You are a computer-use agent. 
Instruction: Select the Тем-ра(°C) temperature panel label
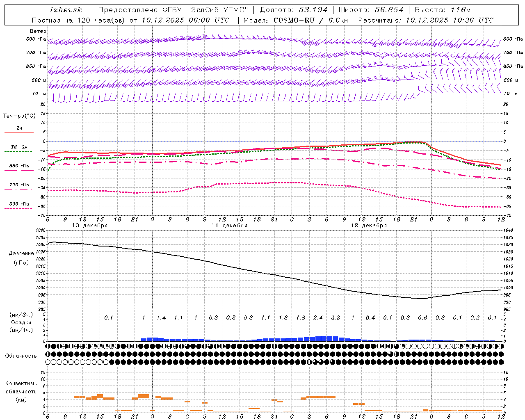[x=19, y=116]
